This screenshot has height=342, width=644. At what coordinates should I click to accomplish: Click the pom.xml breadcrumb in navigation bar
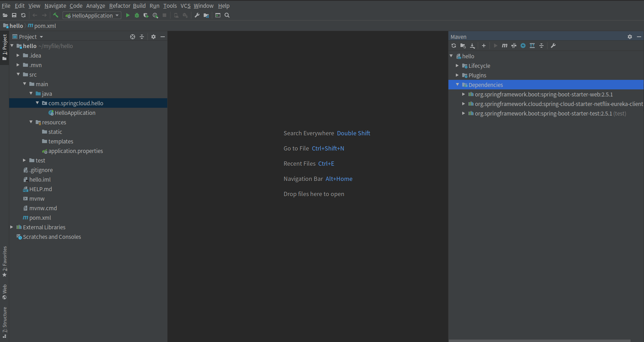[42, 26]
